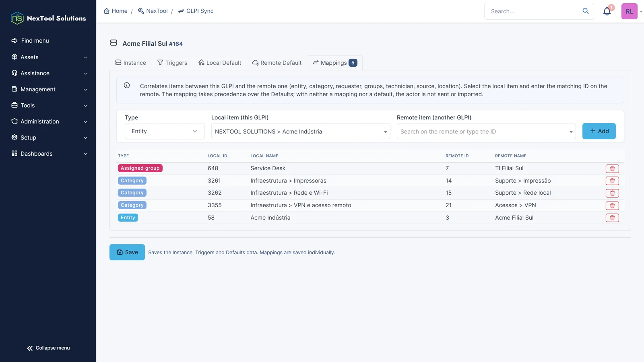Go to Home breadcrumb
Screen dimensions: 644x362
[x=116, y=11]
